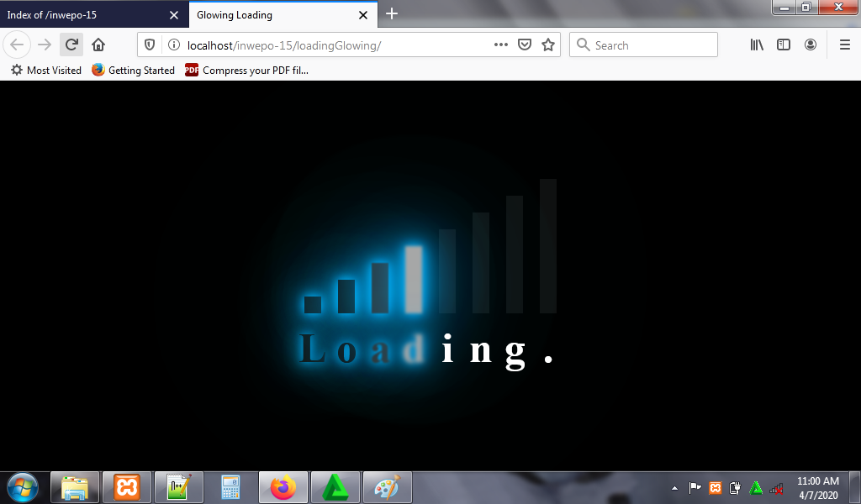Screen dimensions: 861x504
Task: Click the green triangle tray icon
Action: 756,487
